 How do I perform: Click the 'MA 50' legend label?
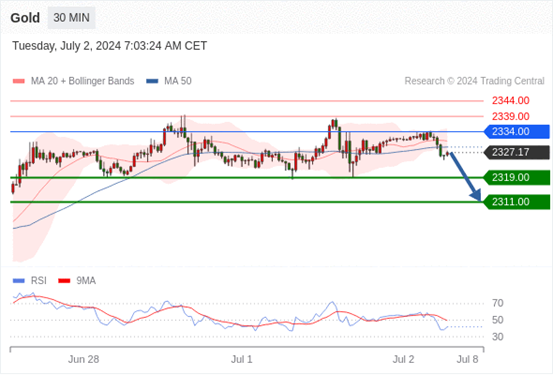178,81
